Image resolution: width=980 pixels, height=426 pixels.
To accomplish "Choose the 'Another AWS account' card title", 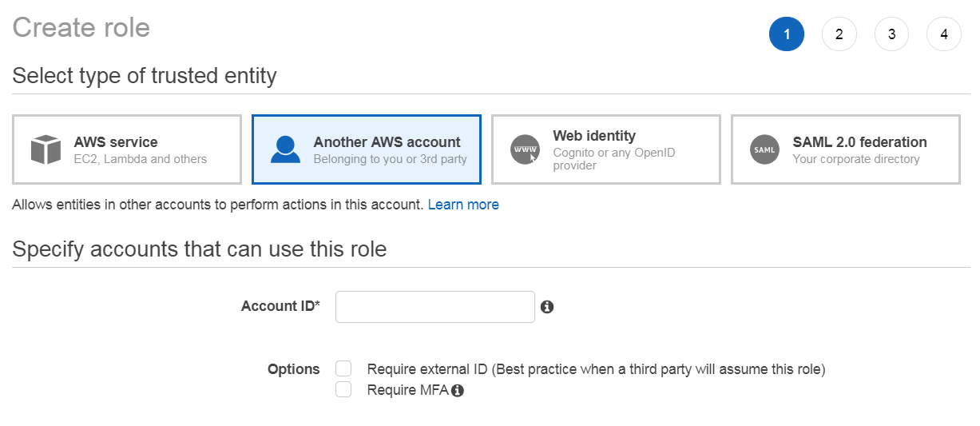I will (x=387, y=142).
